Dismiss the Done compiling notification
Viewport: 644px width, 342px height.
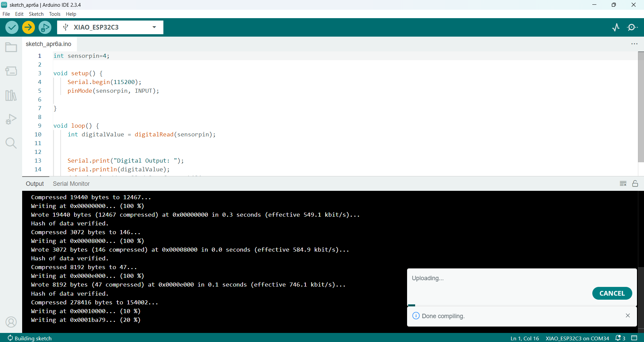628,315
